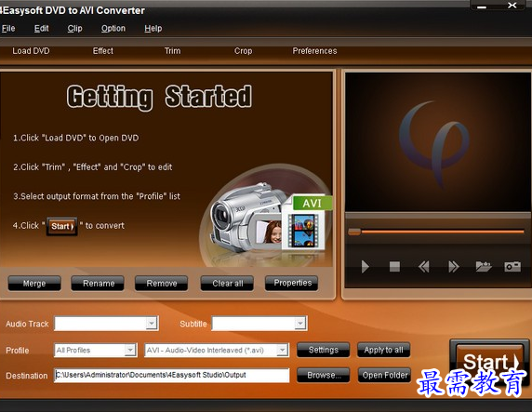Click the Destination path input field
The image size is (532, 412).
172,376
